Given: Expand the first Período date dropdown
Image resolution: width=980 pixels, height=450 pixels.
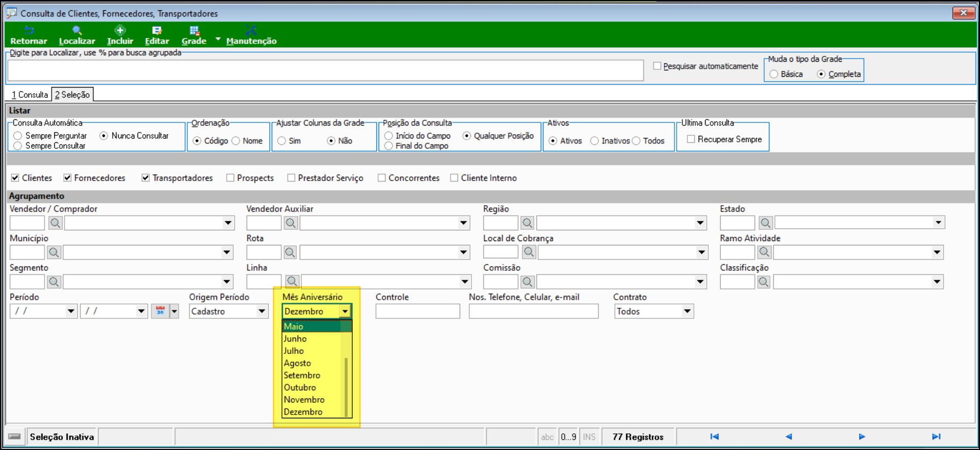Looking at the screenshot, I should (71, 311).
